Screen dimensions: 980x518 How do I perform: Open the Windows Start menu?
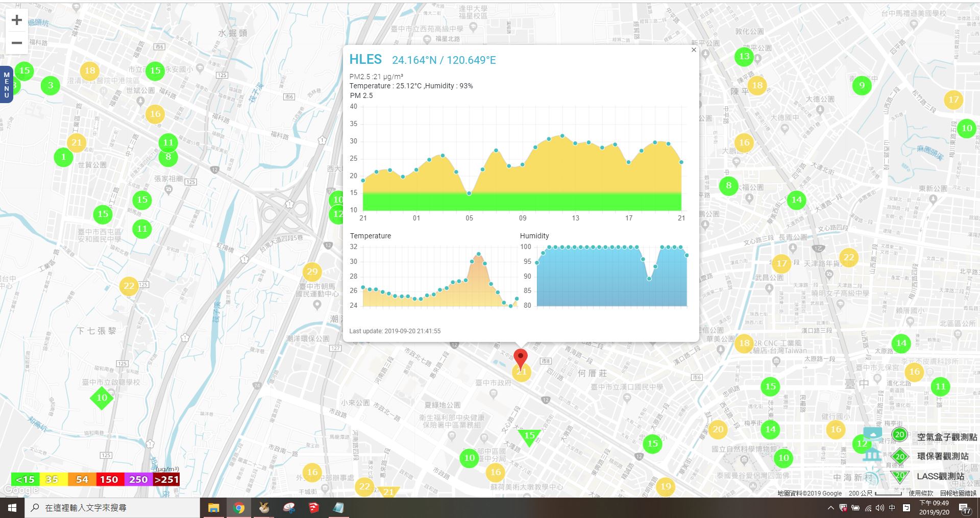point(12,508)
